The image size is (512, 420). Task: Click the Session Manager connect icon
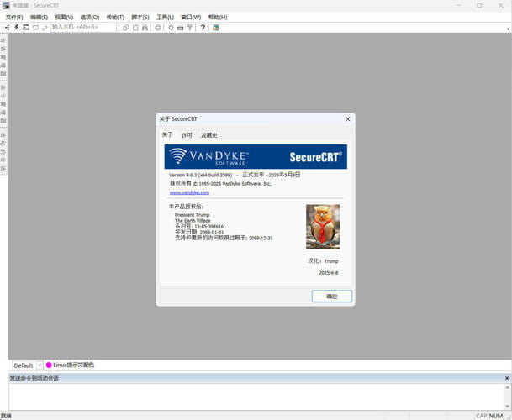(7, 27)
